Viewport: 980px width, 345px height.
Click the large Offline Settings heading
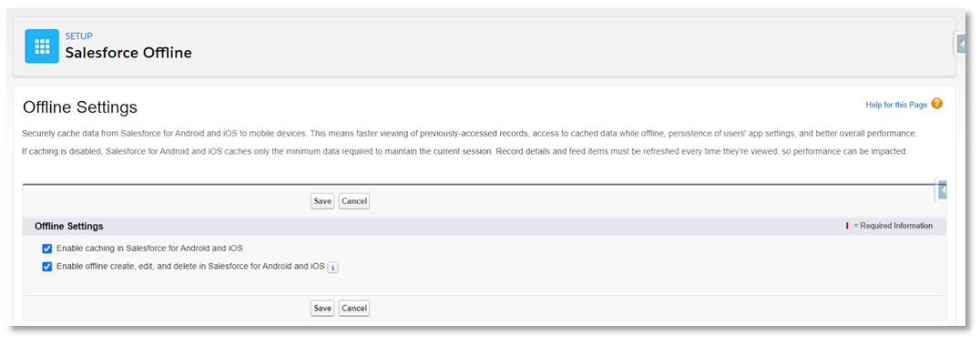(x=80, y=107)
